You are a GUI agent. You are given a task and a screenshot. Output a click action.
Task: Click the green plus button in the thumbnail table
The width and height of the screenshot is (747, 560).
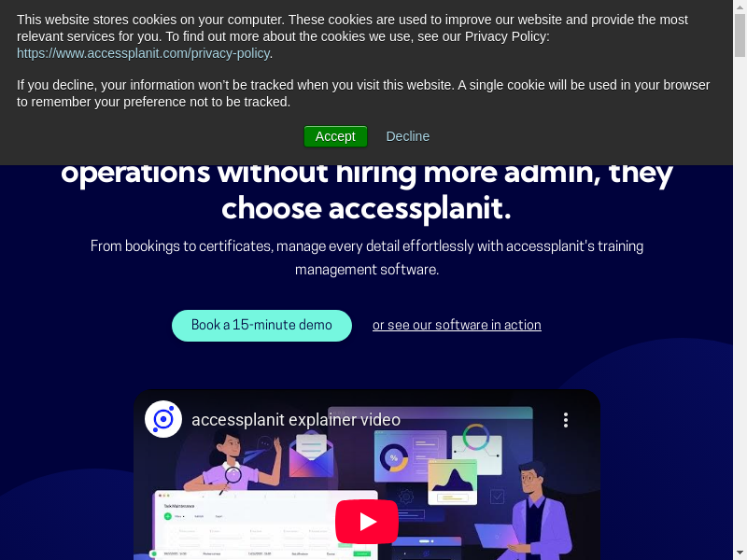pyautogui.click(x=168, y=516)
